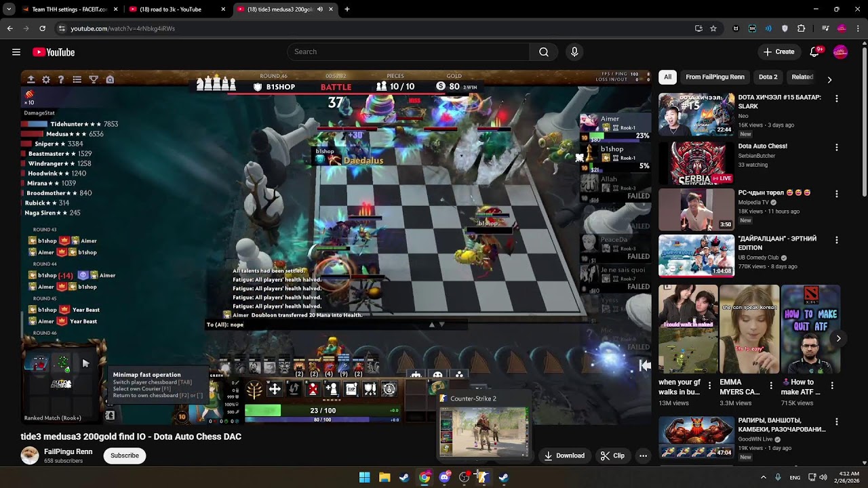Open the Windows Start menu
Viewport: 868px width, 488px height.
point(364,477)
